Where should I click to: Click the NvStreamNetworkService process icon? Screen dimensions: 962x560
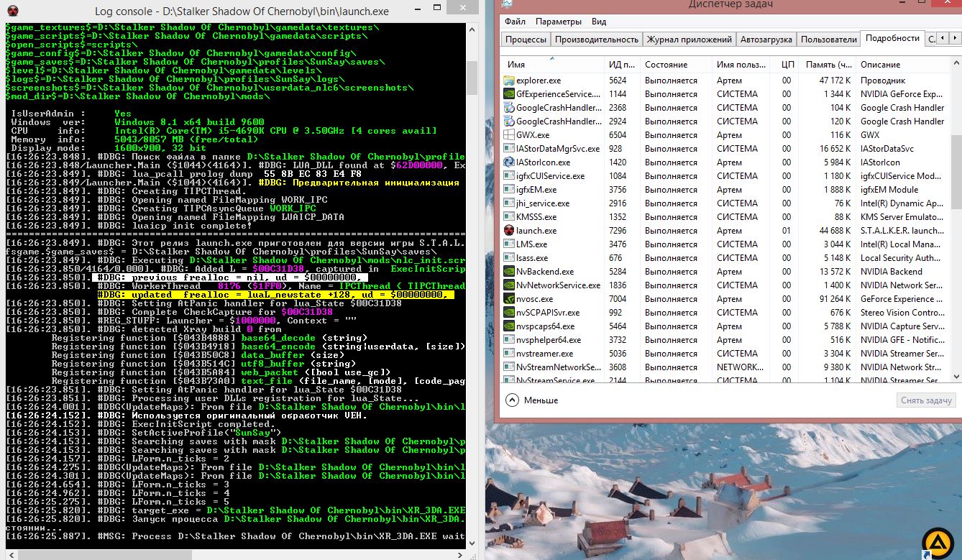coord(509,367)
